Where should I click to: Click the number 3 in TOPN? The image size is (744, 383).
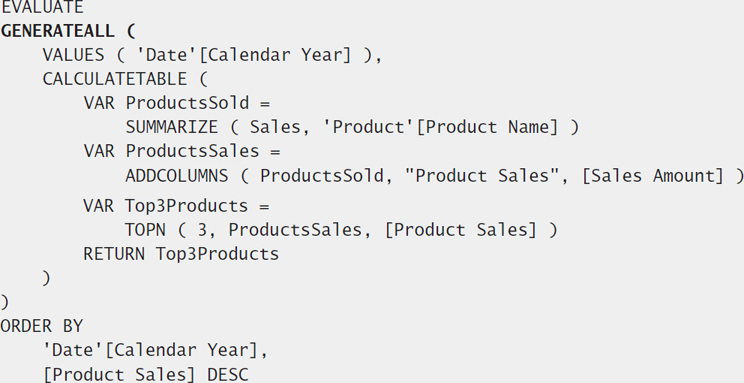(x=202, y=230)
